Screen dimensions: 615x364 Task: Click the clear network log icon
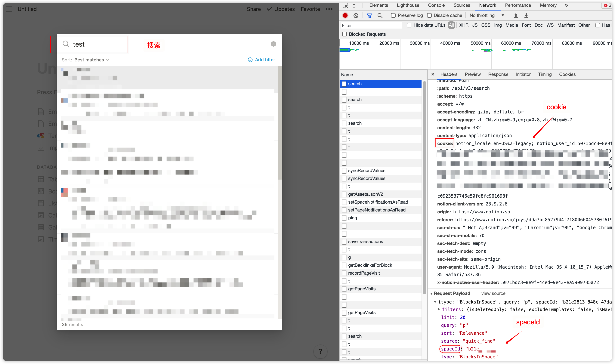coord(356,15)
